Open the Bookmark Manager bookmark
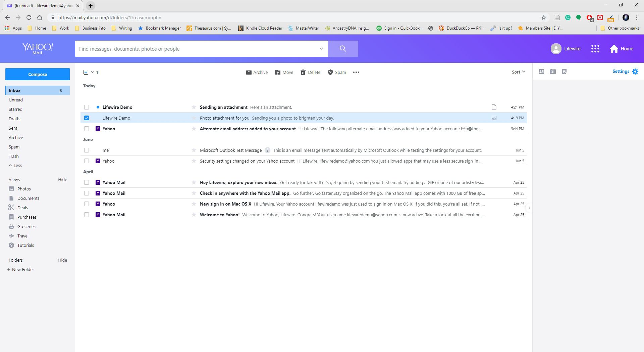 (x=159, y=28)
